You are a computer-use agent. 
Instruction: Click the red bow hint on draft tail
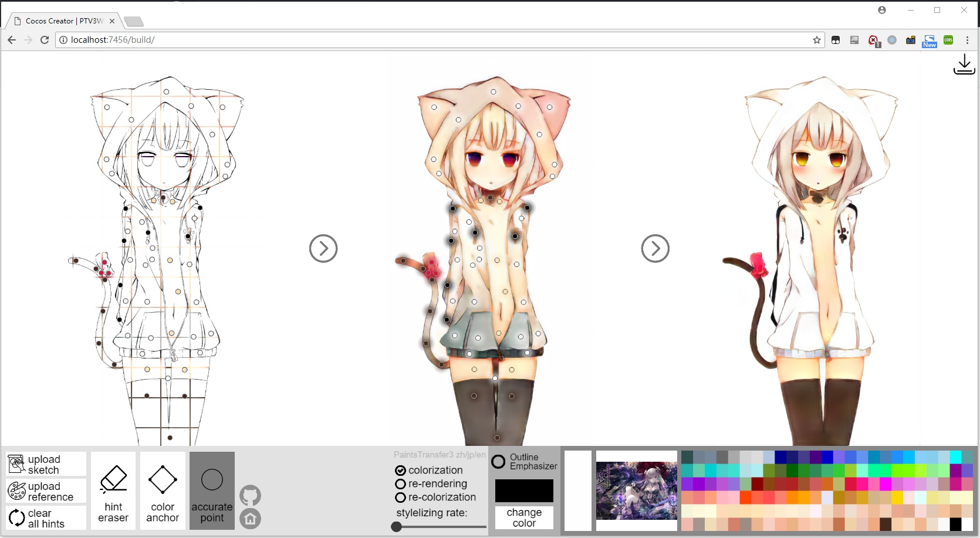(432, 267)
